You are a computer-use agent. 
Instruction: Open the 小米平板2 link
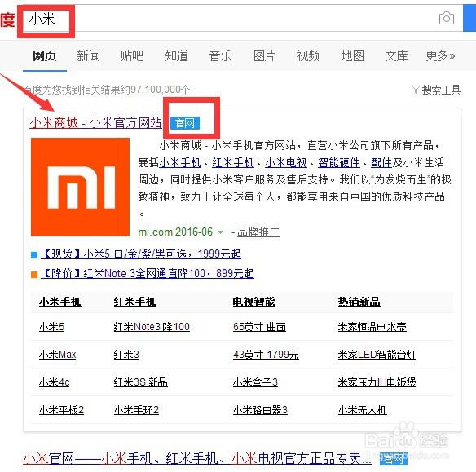61,410
